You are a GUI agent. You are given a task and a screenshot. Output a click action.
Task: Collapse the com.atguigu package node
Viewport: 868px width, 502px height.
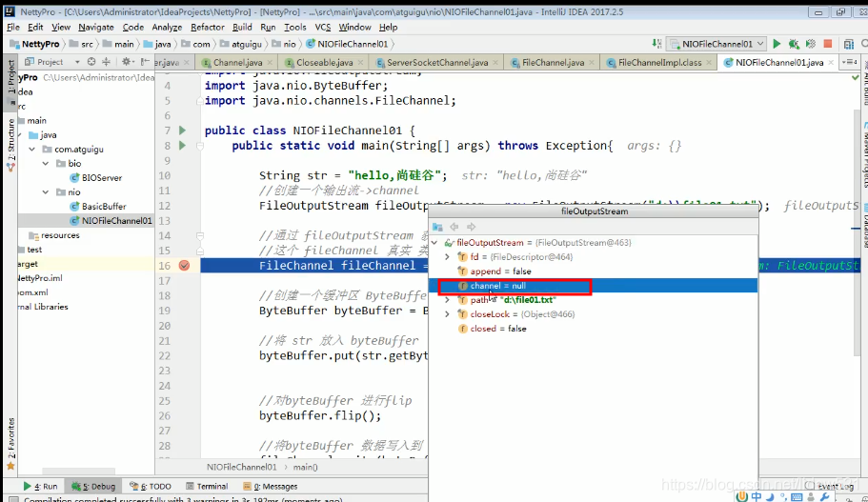32,149
